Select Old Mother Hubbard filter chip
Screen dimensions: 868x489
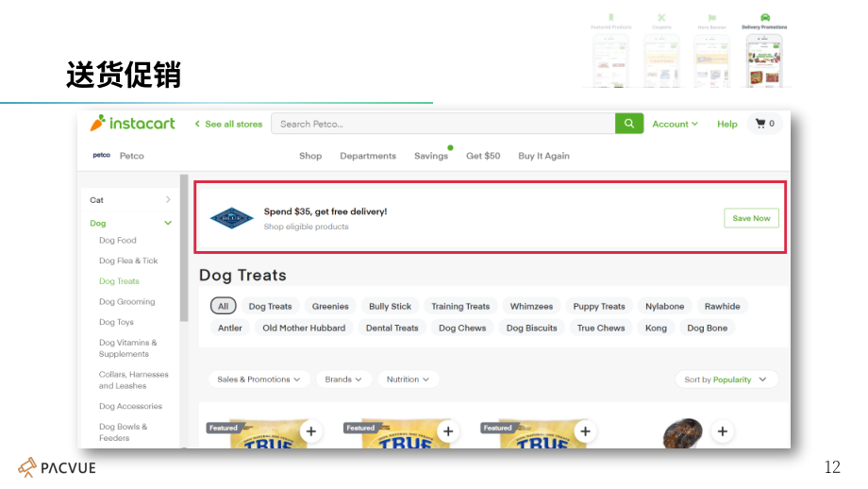(304, 328)
